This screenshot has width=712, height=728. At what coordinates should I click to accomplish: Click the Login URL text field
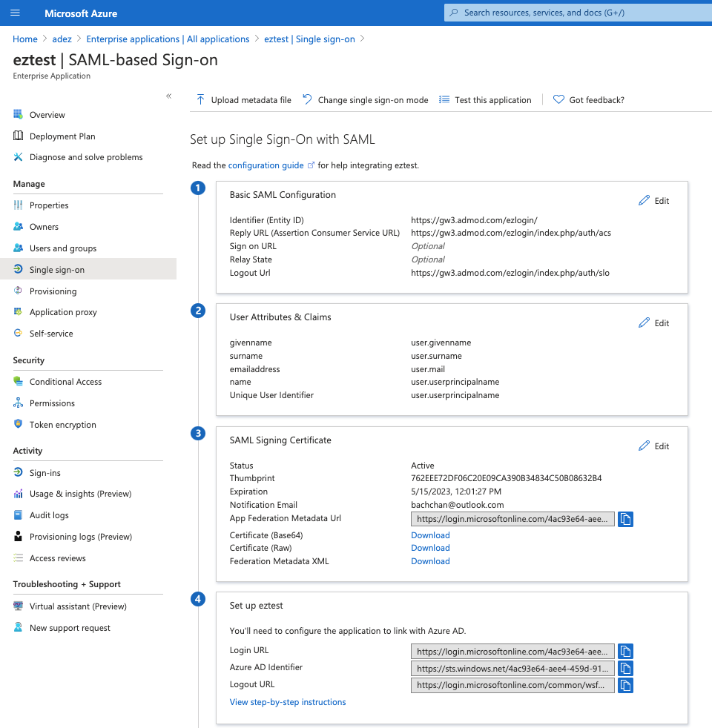click(512, 652)
